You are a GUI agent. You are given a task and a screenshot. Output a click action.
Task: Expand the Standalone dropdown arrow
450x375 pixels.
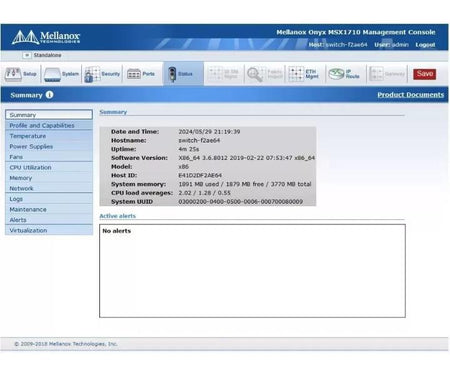coord(27,55)
